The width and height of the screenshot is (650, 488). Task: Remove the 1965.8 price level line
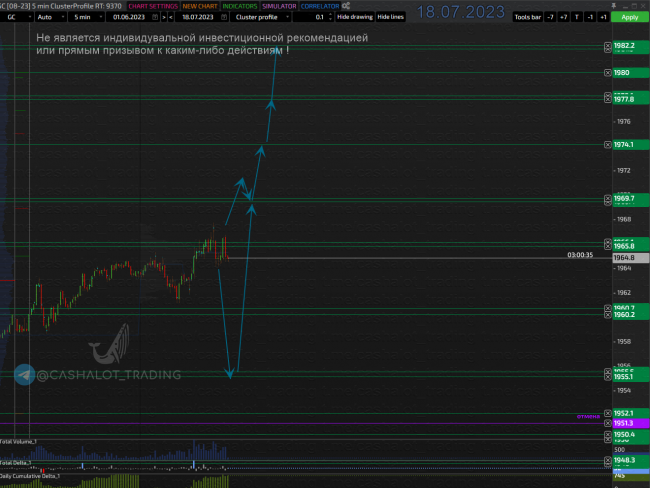pyautogui.click(x=607, y=246)
